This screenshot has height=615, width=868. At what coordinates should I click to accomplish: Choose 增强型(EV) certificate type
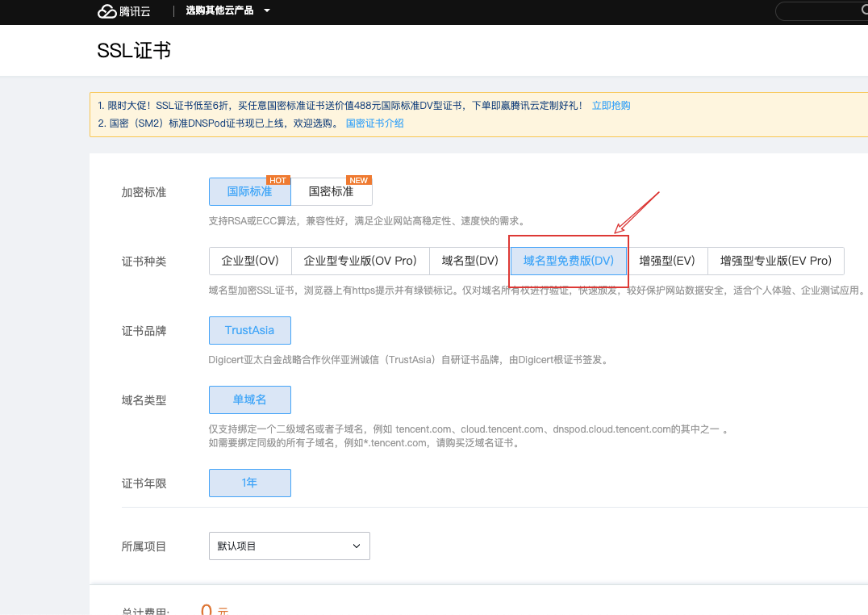pos(667,261)
